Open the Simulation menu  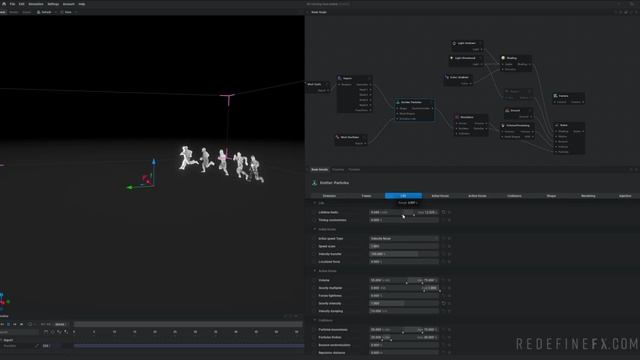36,4
